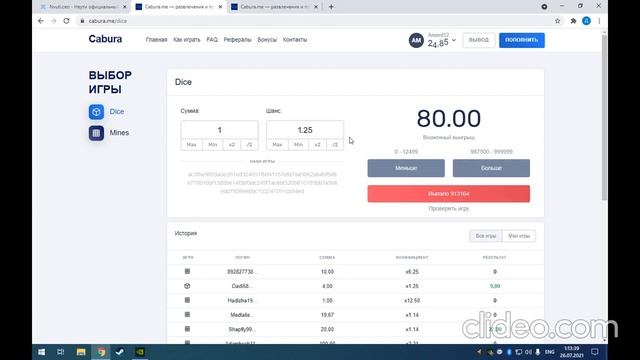The width and height of the screenshot is (640, 360).
Task: Click the Вывод withdraw button
Action: pyautogui.click(x=479, y=40)
